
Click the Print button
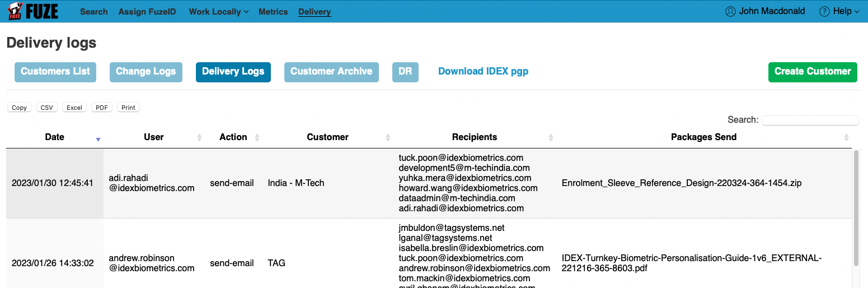tap(129, 108)
